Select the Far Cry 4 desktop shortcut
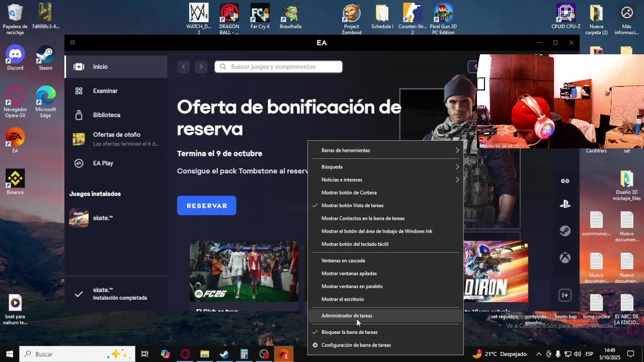 point(260,16)
